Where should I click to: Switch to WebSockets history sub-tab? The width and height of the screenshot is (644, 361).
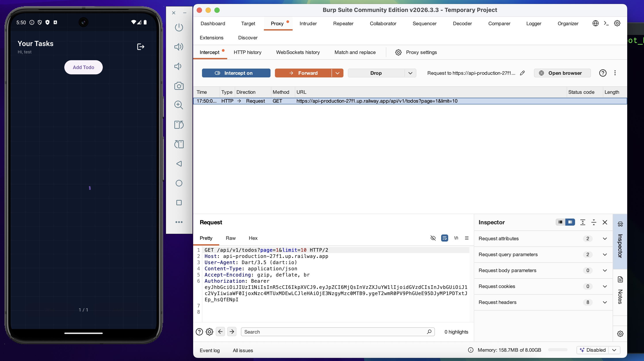(298, 52)
